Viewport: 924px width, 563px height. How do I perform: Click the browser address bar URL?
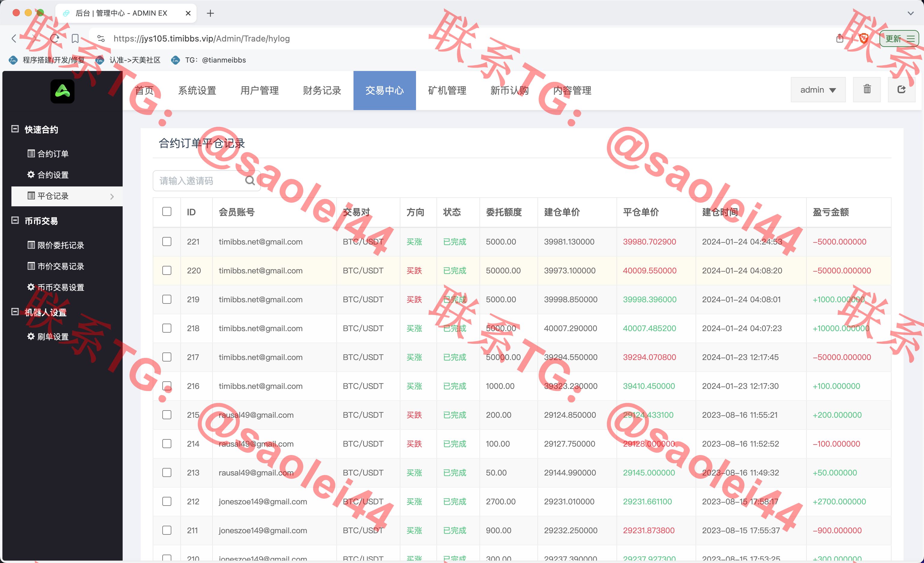coord(202,38)
